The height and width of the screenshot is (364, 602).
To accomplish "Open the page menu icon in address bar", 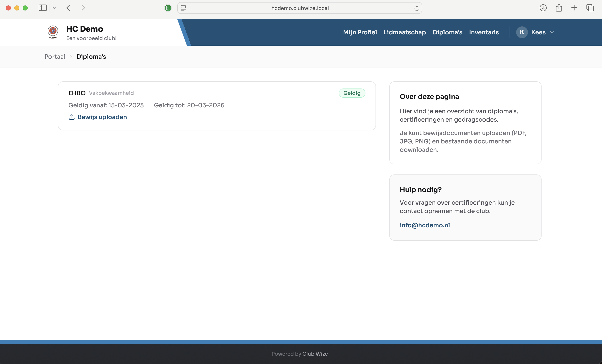I will [183, 8].
